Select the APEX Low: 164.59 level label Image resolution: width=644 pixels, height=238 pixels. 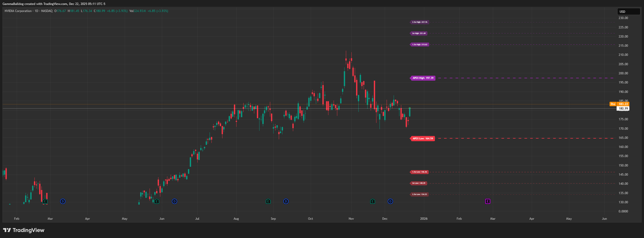(x=422, y=139)
